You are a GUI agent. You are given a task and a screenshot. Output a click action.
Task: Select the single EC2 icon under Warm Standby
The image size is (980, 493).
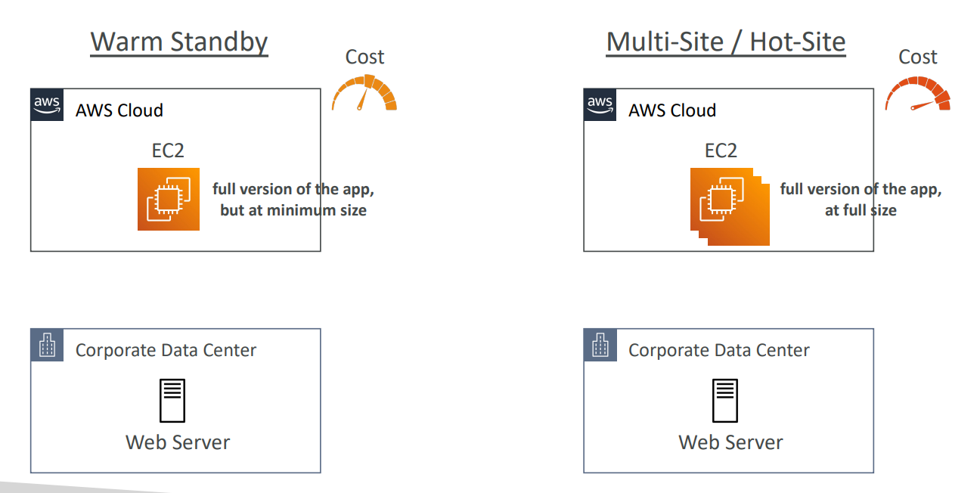pos(169,199)
